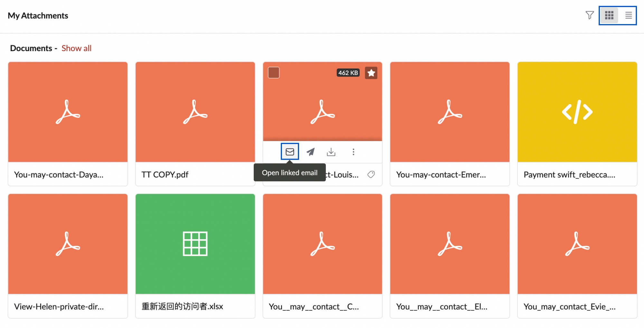The width and height of the screenshot is (644, 328).
Task: Share the 462 KB attachment via send icon
Action: 310,151
